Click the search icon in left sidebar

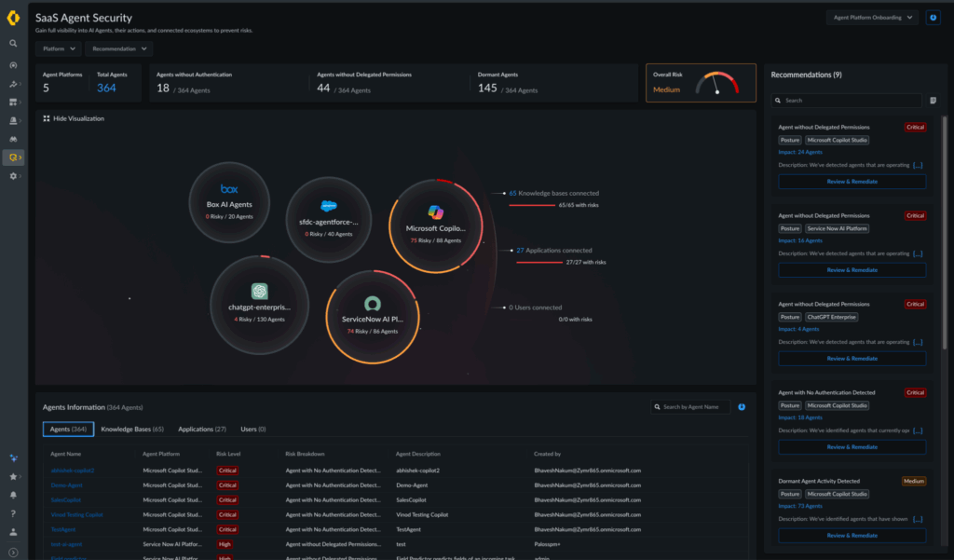coord(13,43)
